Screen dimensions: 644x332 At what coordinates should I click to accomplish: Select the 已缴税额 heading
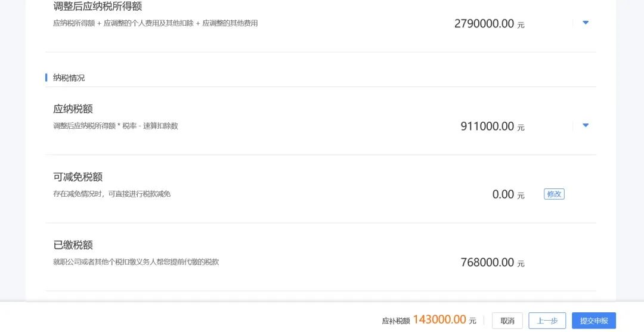73,245
